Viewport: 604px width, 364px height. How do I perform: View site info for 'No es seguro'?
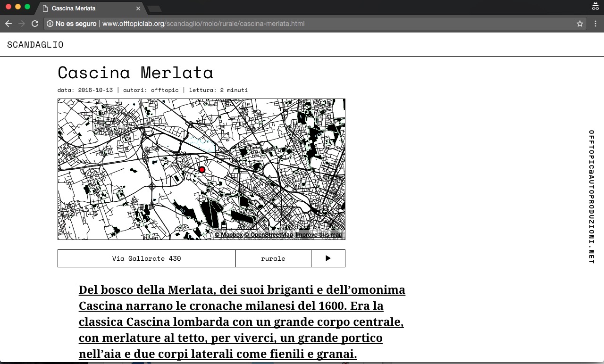coord(71,24)
